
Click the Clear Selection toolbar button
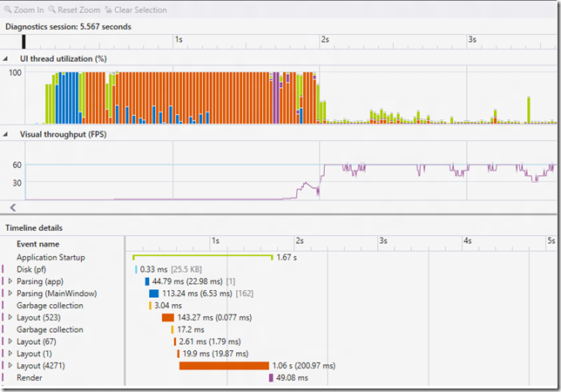[x=136, y=10]
